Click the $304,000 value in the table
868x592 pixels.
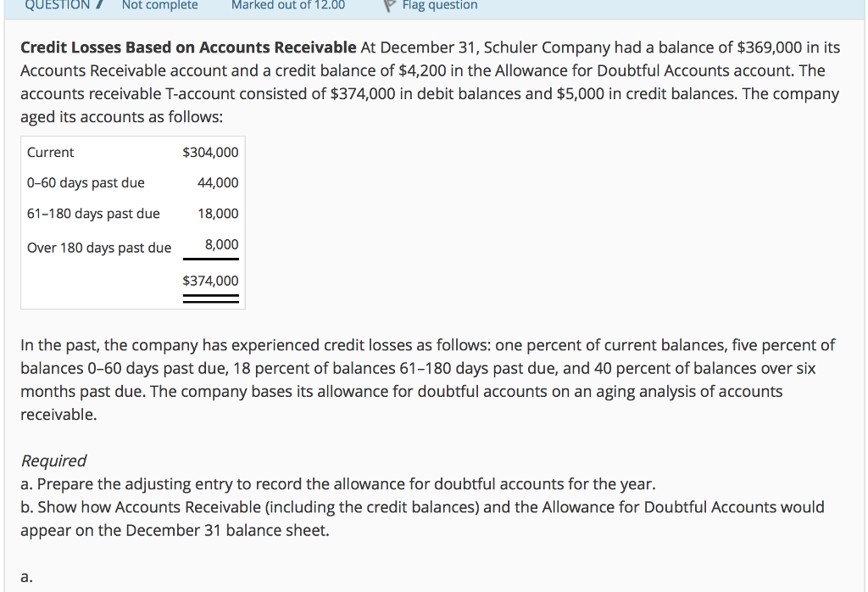(210, 153)
